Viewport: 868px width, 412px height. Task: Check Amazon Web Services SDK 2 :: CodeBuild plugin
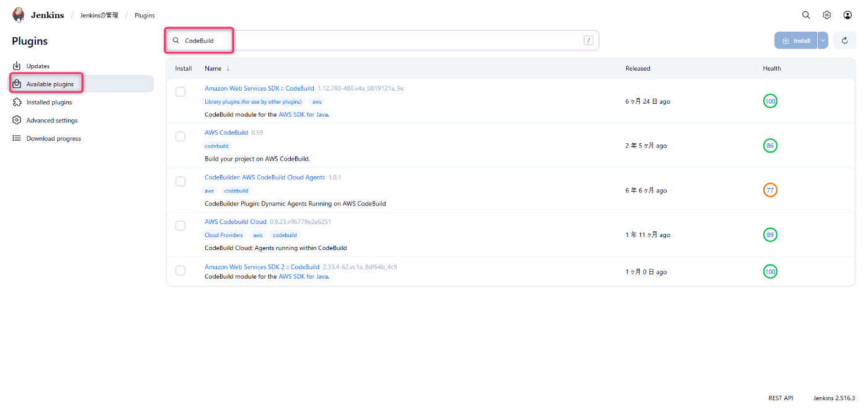[180, 271]
